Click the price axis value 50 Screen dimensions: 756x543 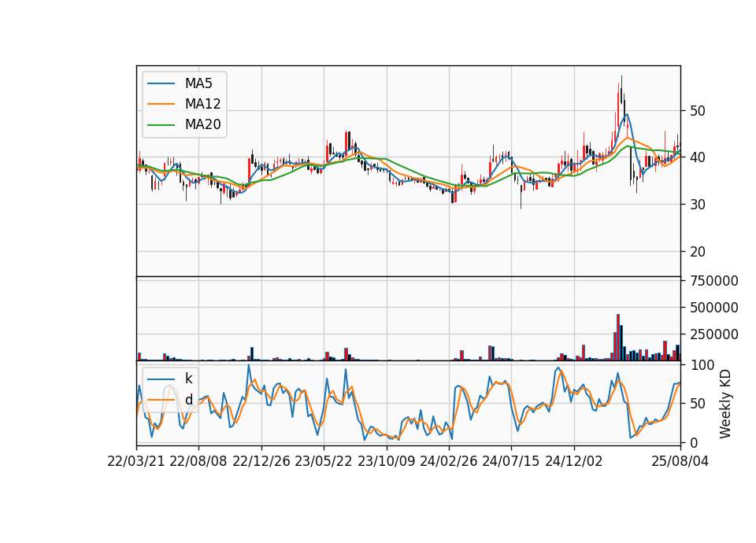[x=697, y=111]
